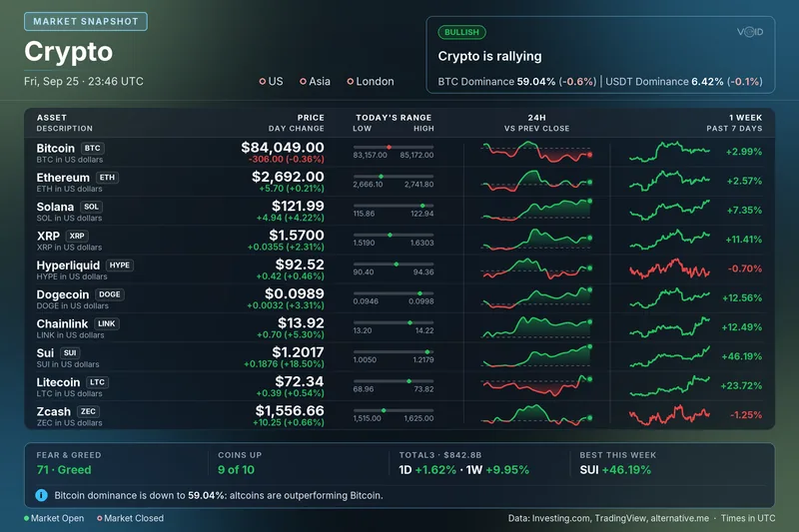Click the Dogecoin price $0.0989
799x532 pixels.
[x=294, y=293]
